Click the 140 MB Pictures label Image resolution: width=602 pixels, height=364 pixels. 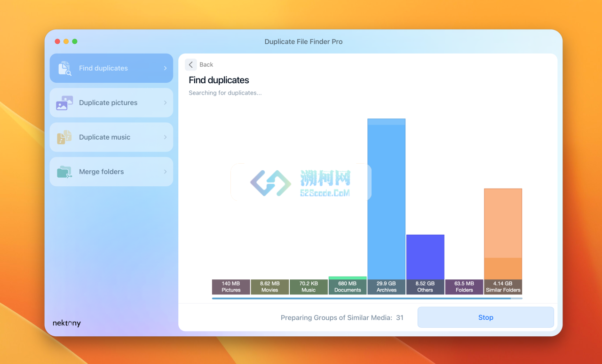point(231,287)
